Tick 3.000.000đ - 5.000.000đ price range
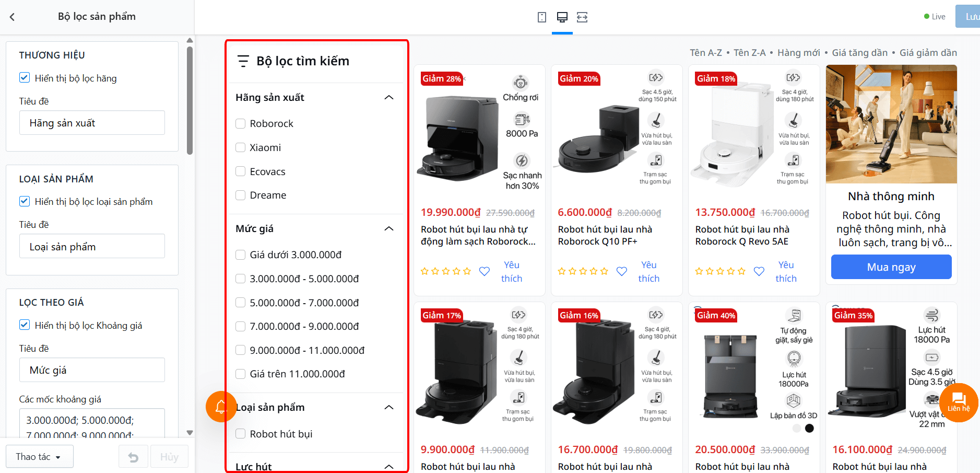Screen dimensions: 980x473 tap(241, 279)
